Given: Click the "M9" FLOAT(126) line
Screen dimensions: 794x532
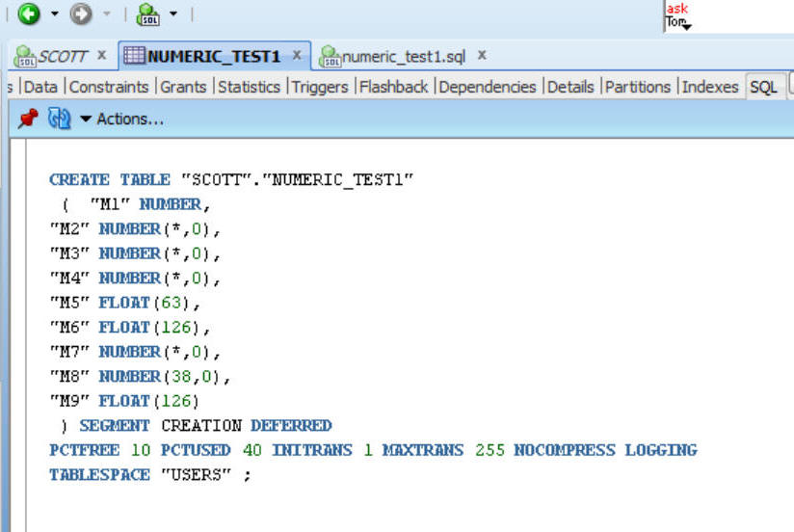Looking at the screenshot, I should pos(124,401).
